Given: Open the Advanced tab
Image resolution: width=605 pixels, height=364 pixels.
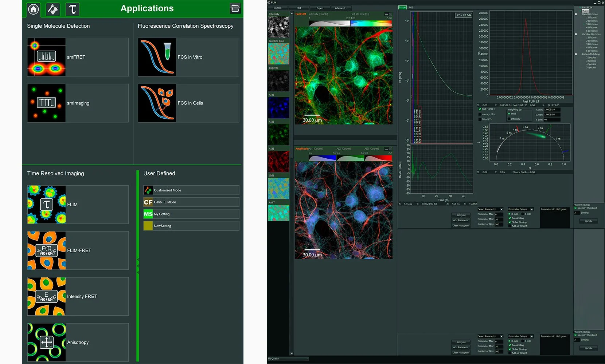Looking at the screenshot, I should (x=341, y=8).
